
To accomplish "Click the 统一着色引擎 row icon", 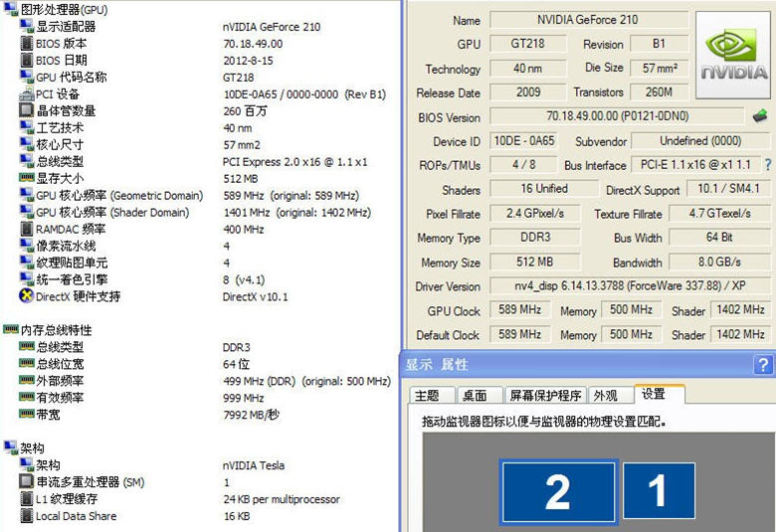I will 26,278.
